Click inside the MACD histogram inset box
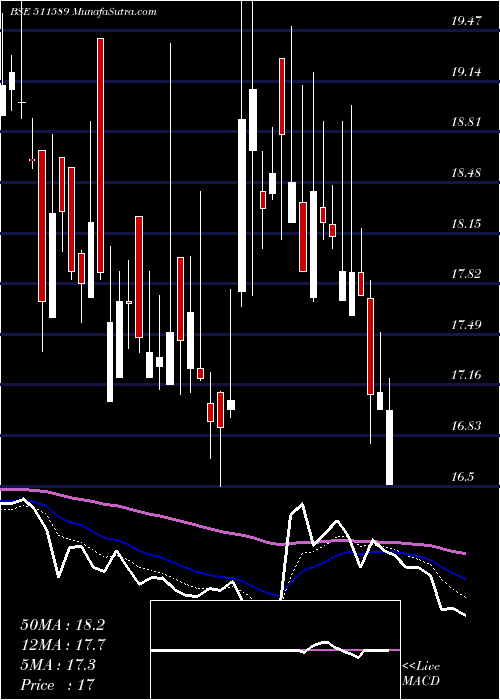 click(275, 650)
